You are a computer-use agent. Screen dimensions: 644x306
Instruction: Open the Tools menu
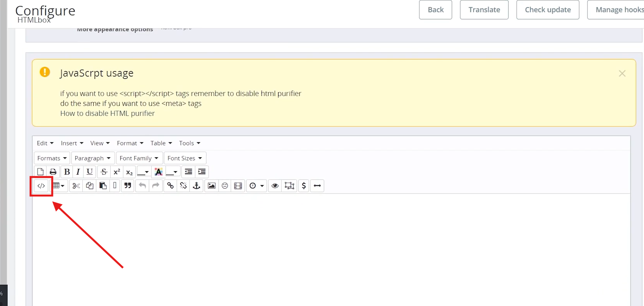(x=190, y=143)
